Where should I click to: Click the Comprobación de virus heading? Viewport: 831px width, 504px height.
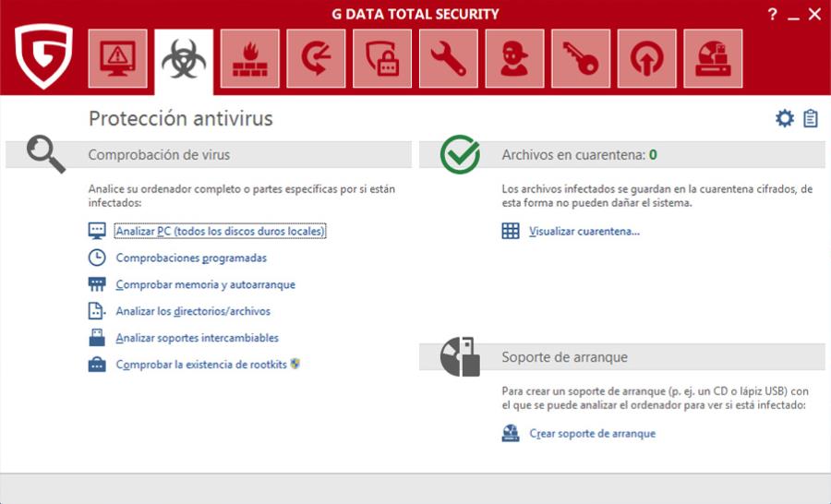point(159,155)
